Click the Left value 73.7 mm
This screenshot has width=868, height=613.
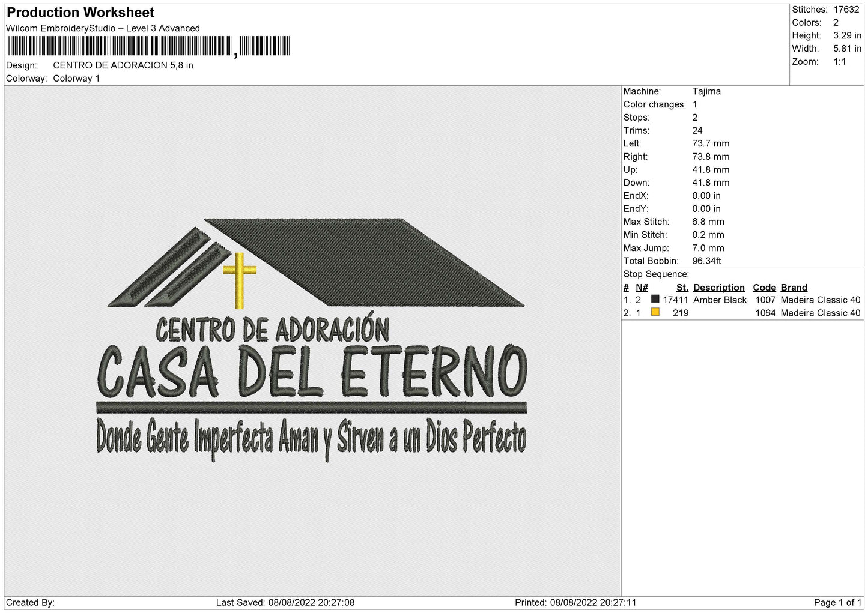click(x=711, y=143)
